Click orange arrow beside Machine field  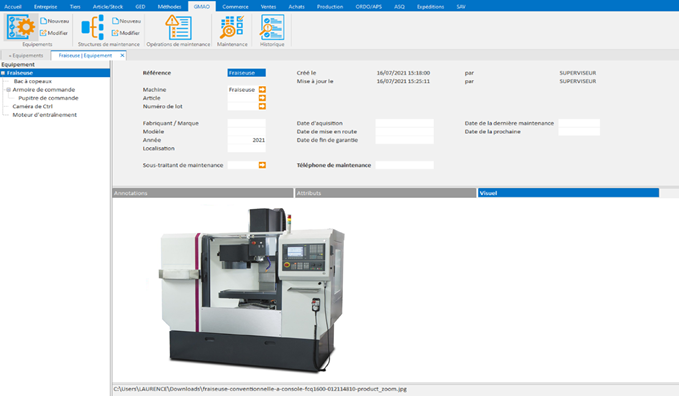click(x=262, y=90)
